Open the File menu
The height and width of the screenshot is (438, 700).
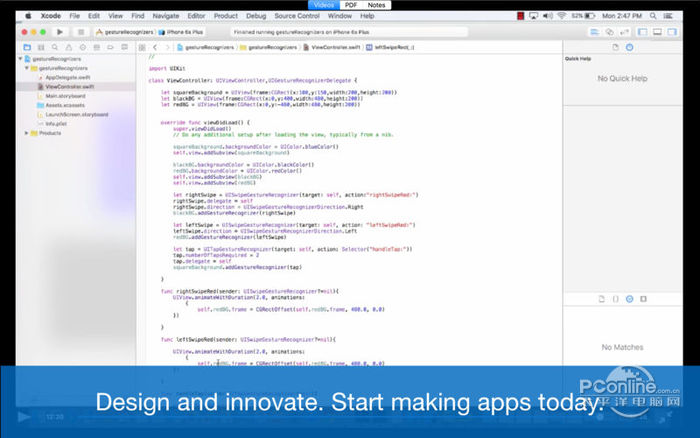point(75,16)
